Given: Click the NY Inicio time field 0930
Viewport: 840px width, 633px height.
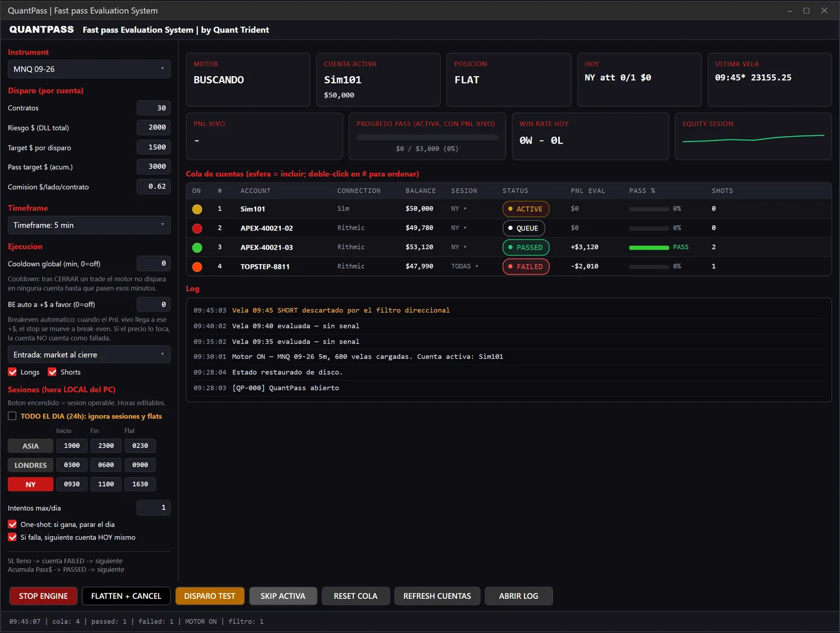Looking at the screenshot, I should coord(72,484).
